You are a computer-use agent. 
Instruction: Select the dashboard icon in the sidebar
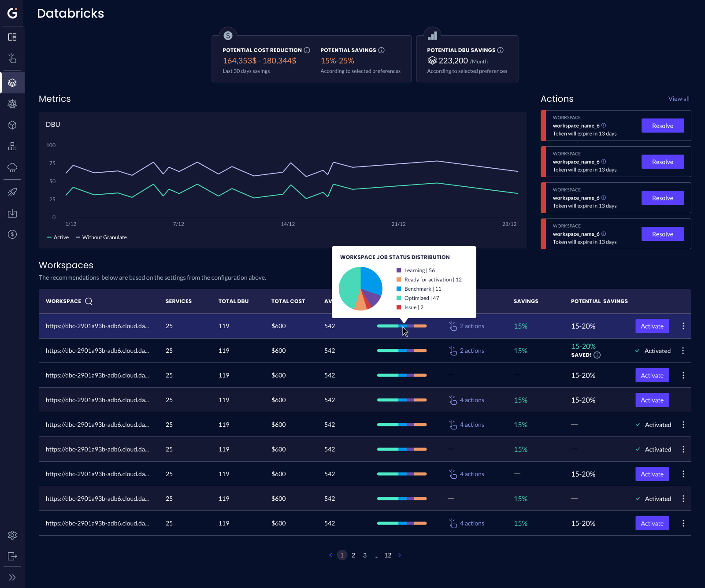(12, 37)
